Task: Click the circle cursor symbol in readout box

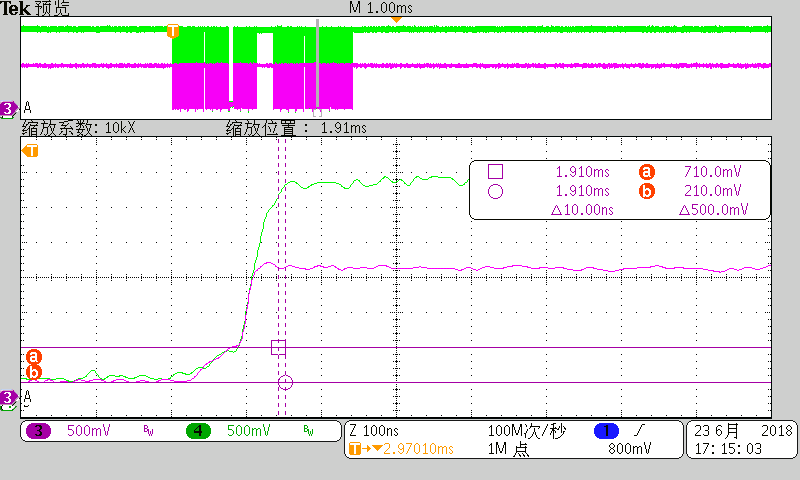Action: pos(495,191)
